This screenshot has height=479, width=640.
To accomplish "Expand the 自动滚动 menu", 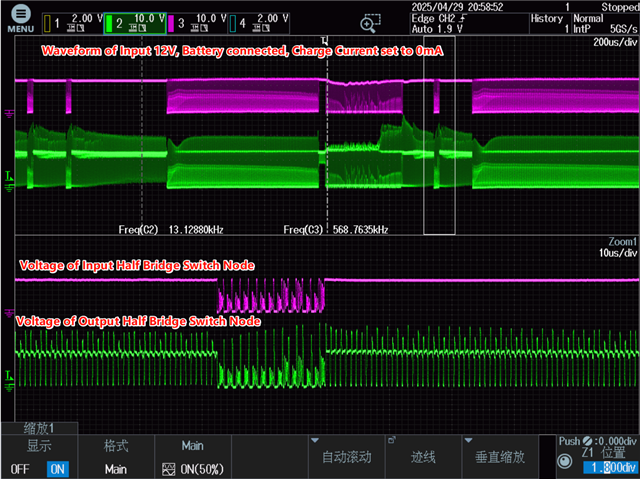I will tap(346, 456).
